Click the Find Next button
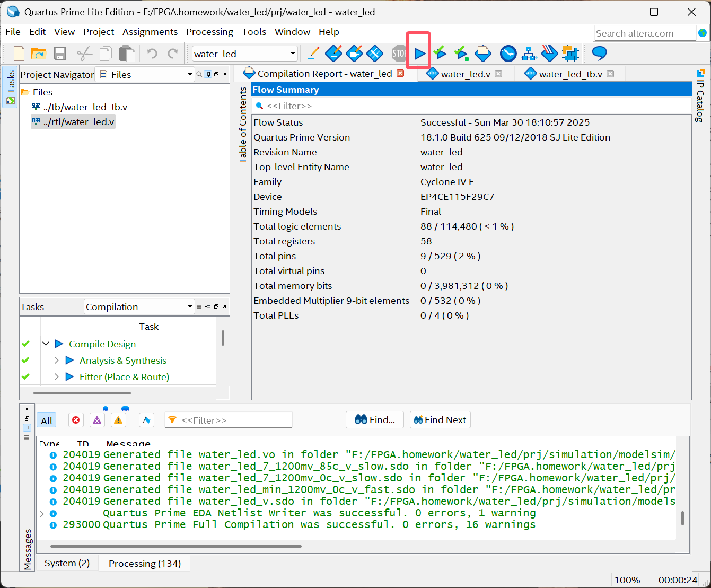 [440, 420]
